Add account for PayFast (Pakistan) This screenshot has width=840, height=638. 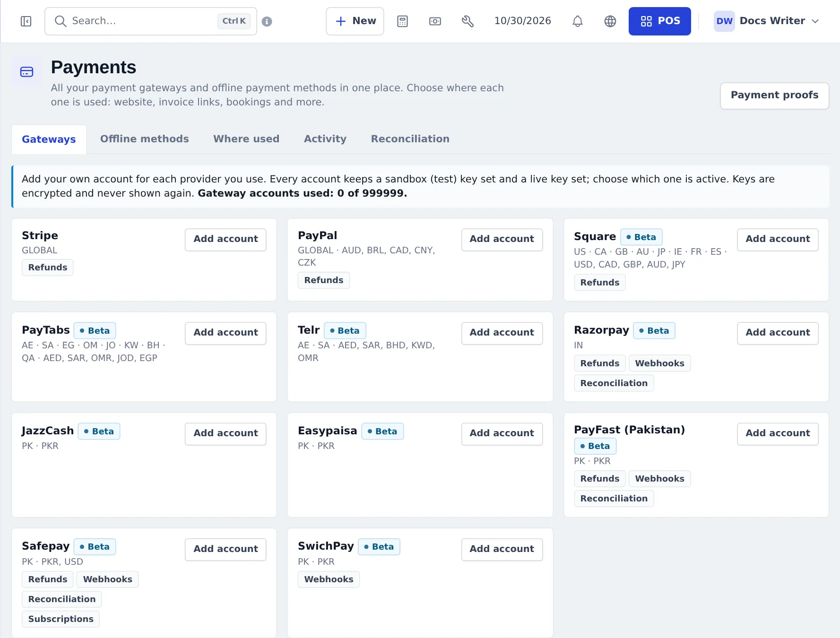778,433
